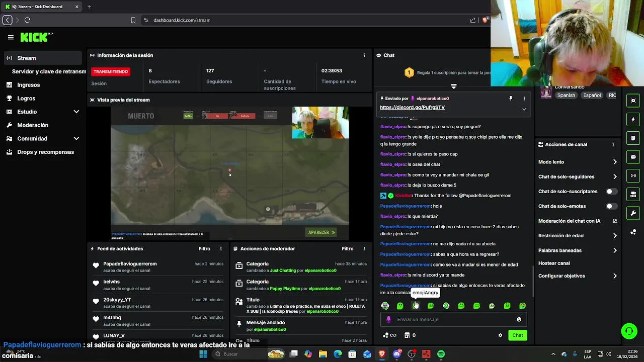
Task: Click the broadcast signal sidebar icon
Action: [x=633, y=175]
